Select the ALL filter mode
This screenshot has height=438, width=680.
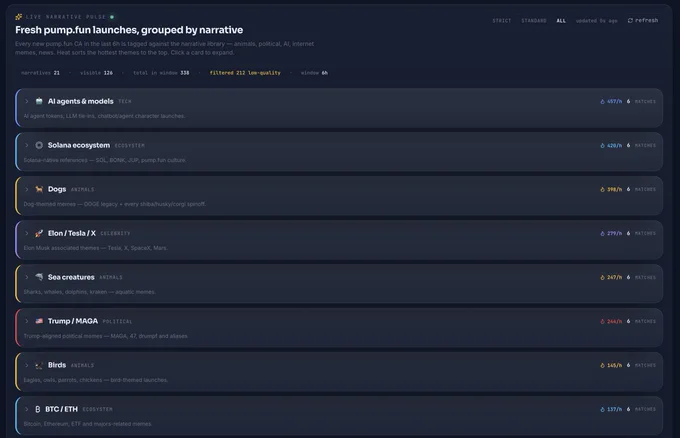click(x=561, y=21)
